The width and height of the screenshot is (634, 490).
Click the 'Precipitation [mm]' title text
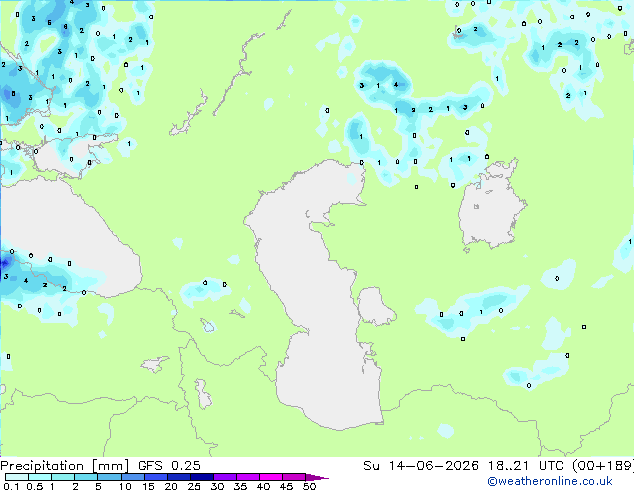coord(64,466)
